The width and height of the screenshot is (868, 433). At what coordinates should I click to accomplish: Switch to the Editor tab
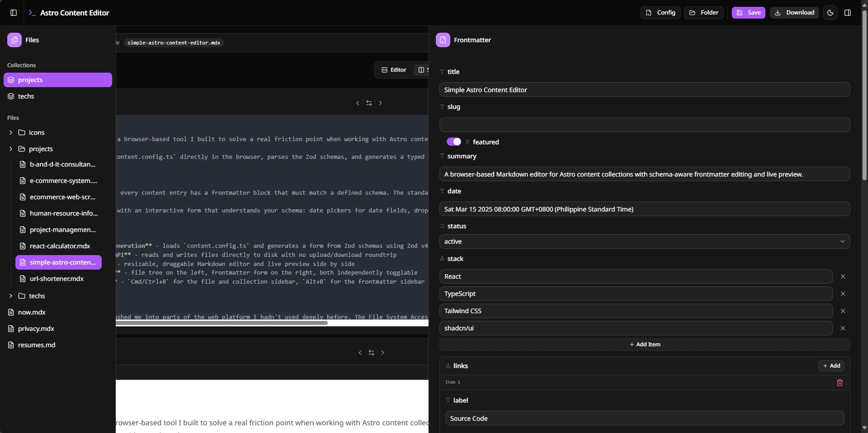(393, 69)
